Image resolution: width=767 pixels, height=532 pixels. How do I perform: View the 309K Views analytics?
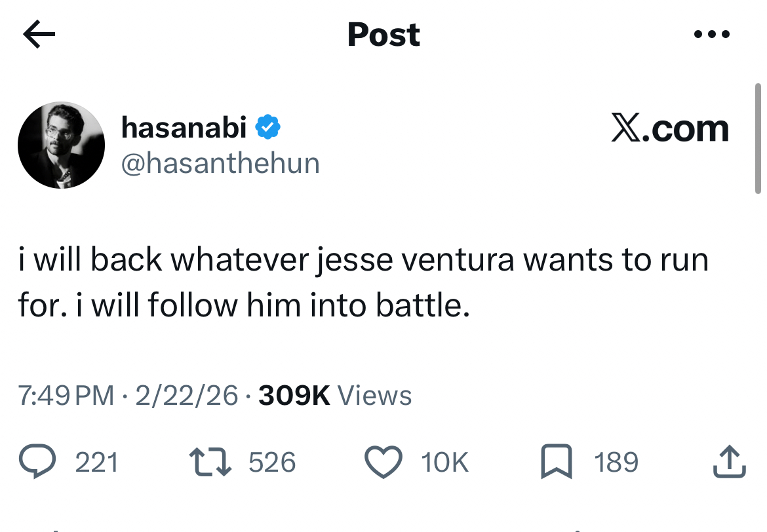point(335,395)
